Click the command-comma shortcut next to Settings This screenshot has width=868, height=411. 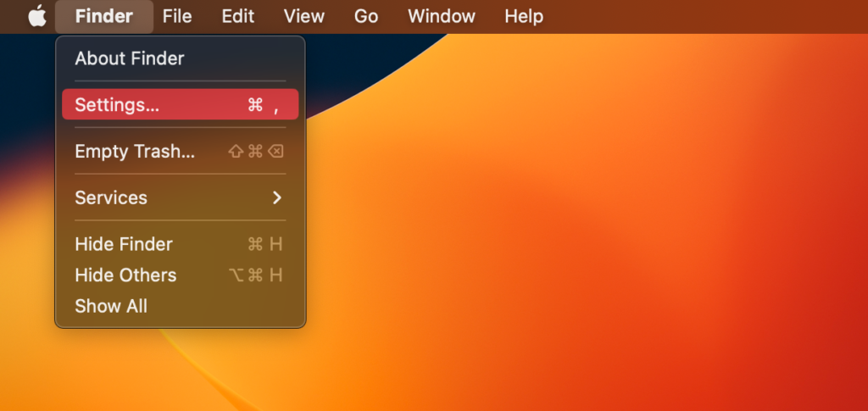click(264, 105)
